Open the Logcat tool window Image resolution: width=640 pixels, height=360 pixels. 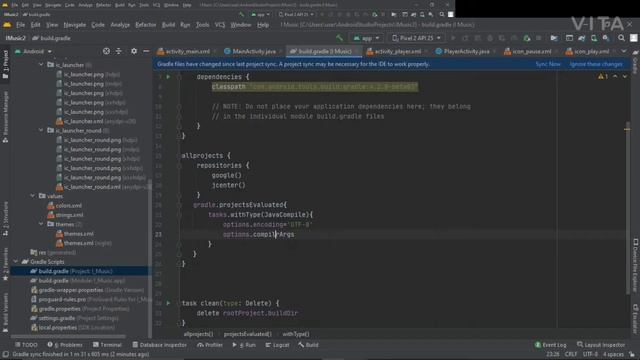click(277, 345)
